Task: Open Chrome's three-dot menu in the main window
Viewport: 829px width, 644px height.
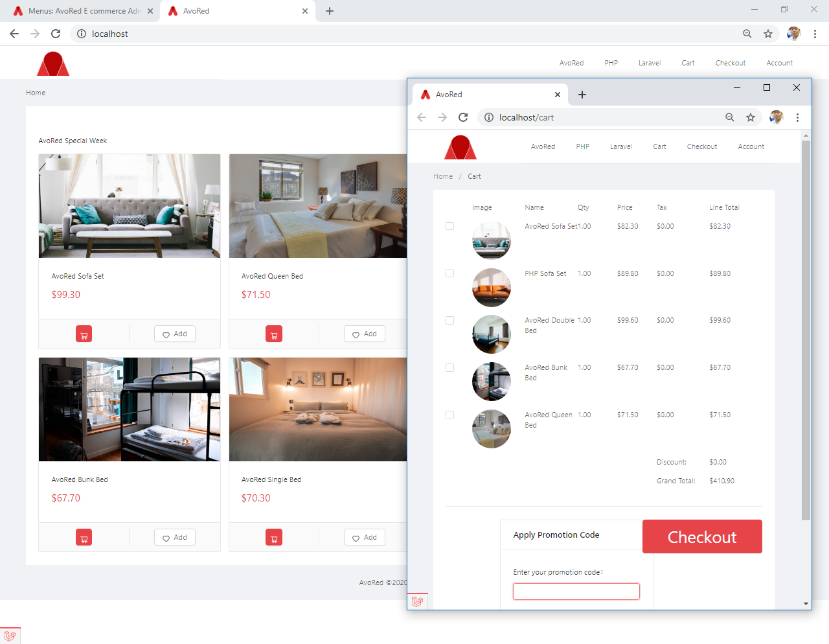Action: (x=815, y=34)
